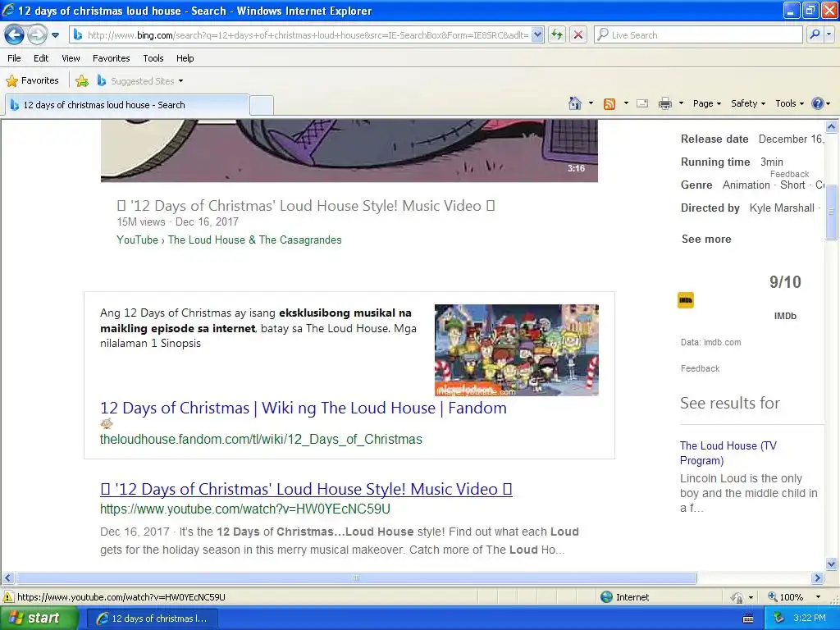This screenshot has width=840, height=630.
Task: Select the '12 days of christmas loud house' tab
Action: coord(127,105)
